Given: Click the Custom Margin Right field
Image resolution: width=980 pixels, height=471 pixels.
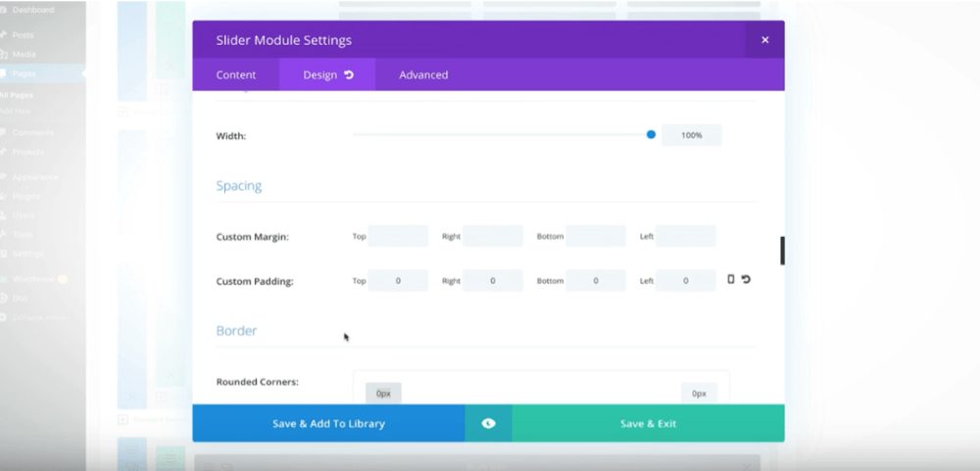Looking at the screenshot, I should [x=493, y=236].
